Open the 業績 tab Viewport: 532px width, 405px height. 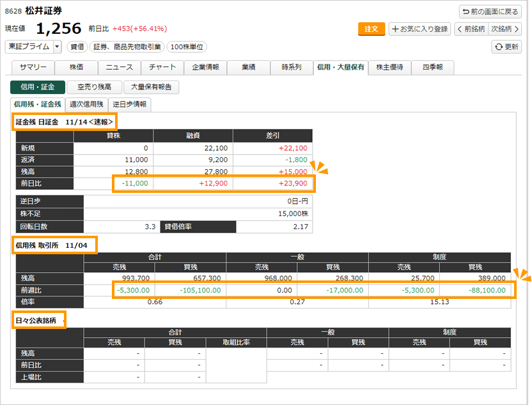249,68
